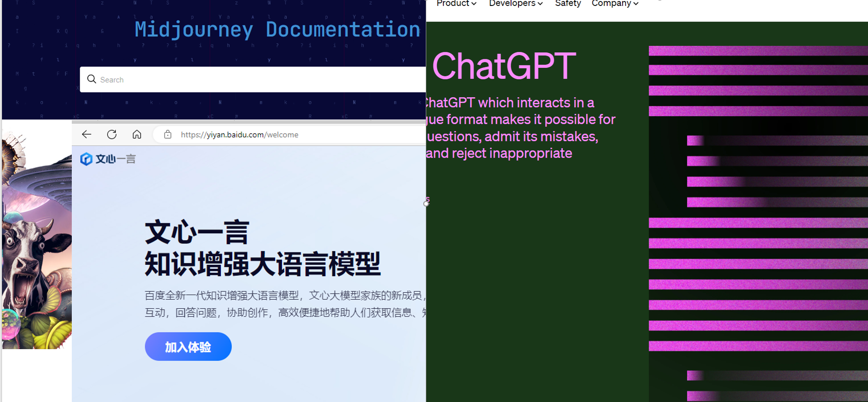868x402 pixels.
Task: Open the Safety menu item
Action: (568, 3)
